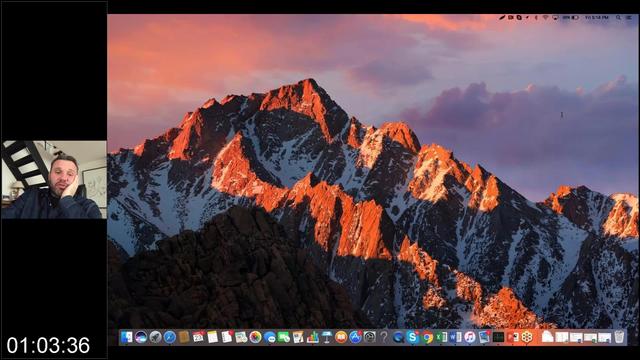
Task: Open the yellow Notes app
Action: pos(213,337)
